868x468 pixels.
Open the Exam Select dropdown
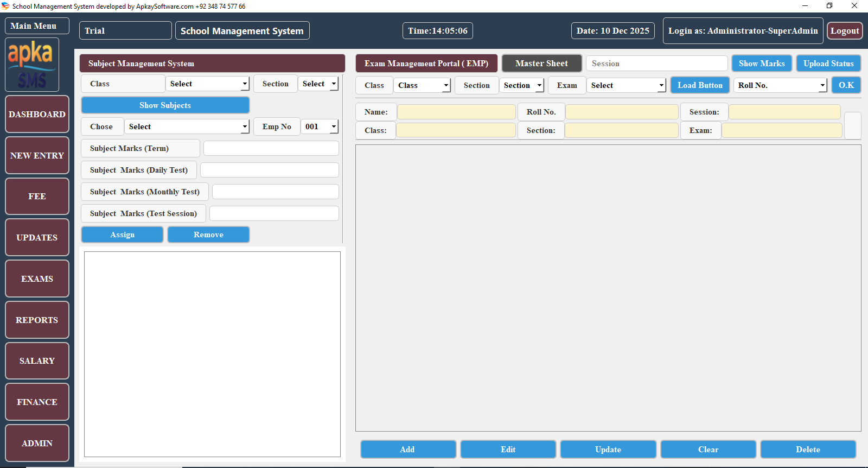coord(626,85)
